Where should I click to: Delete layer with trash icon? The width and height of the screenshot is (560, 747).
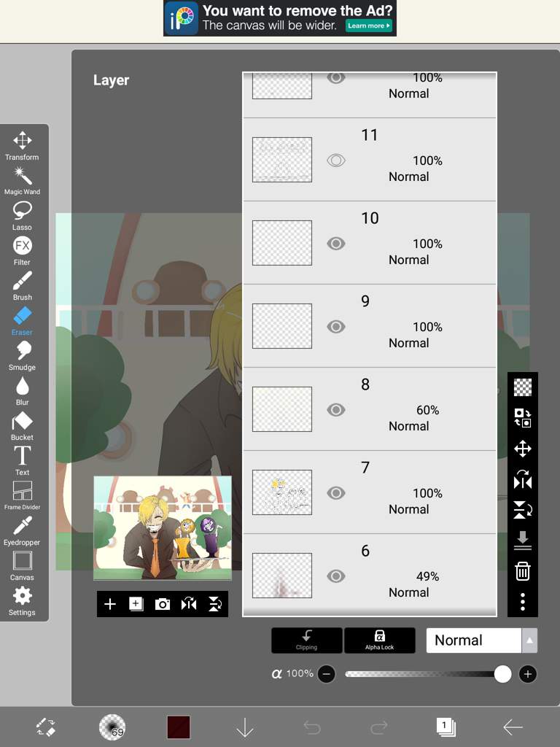pyautogui.click(x=522, y=570)
